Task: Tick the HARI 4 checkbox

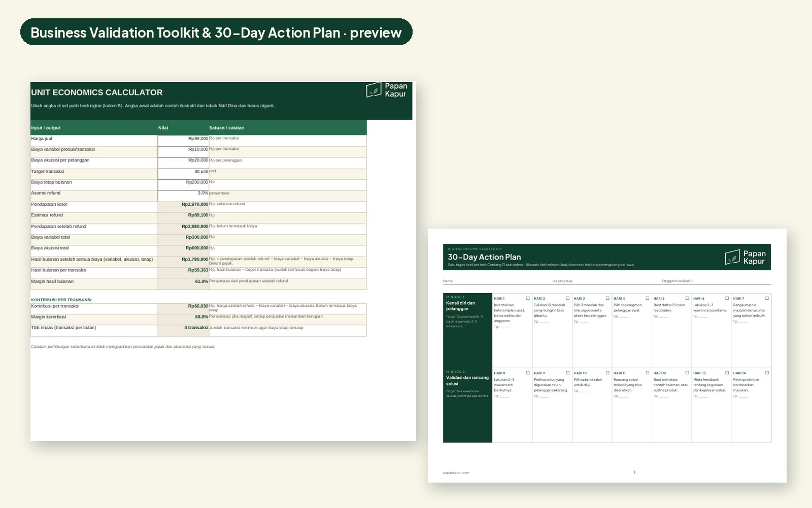Action: point(647,298)
